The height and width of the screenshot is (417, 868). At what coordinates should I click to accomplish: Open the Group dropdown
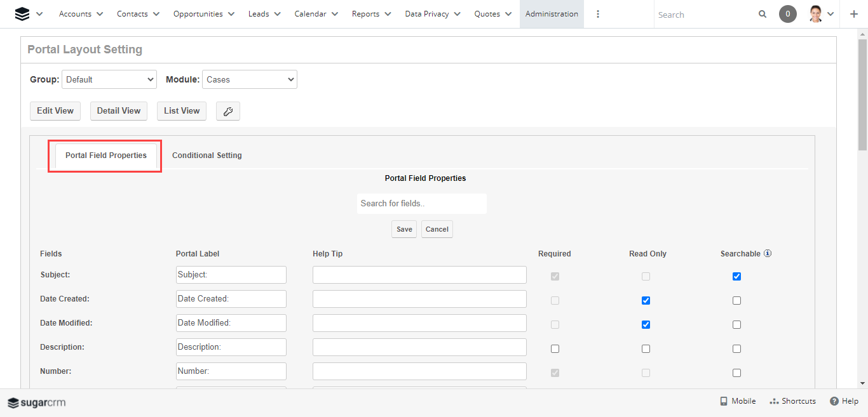[109, 79]
